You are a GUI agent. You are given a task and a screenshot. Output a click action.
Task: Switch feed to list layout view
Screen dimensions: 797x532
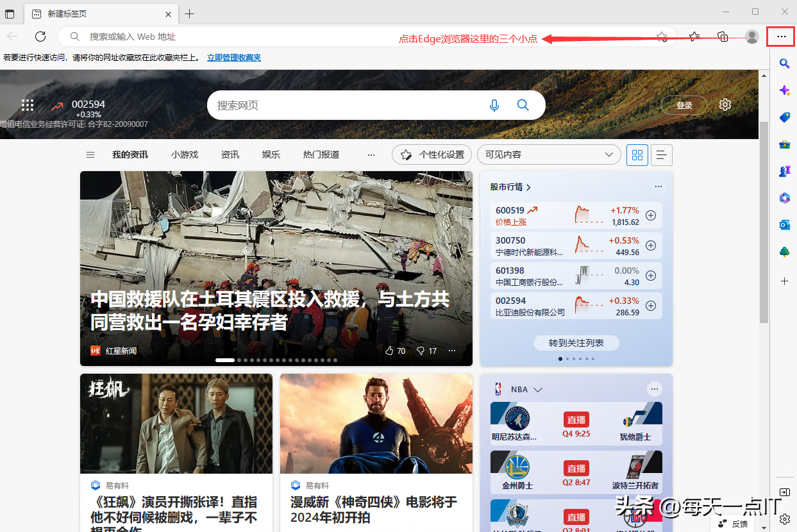[x=662, y=154]
